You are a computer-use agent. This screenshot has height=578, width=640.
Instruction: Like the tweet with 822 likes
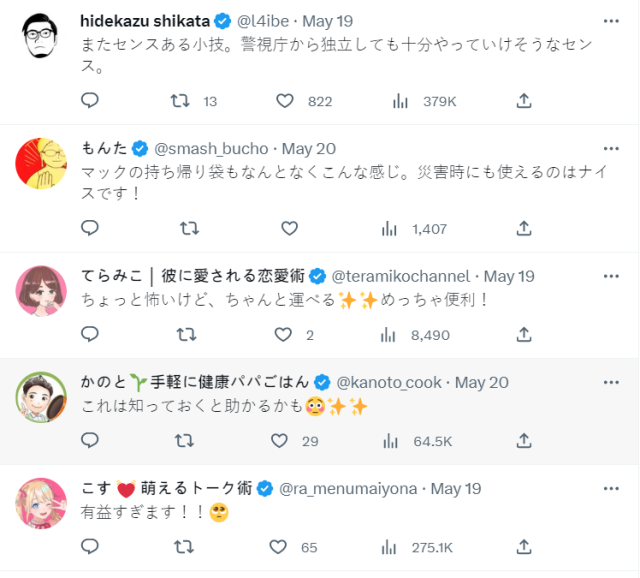click(284, 101)
